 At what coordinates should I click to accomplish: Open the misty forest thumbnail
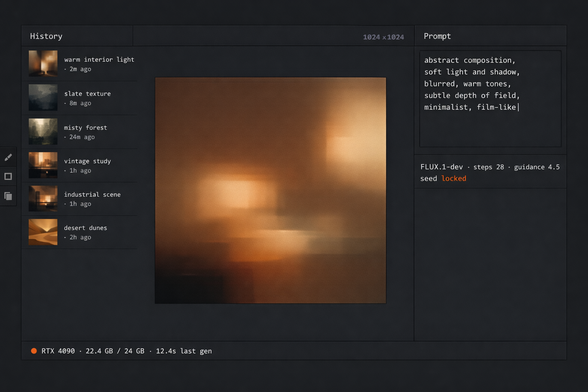point(43,132)
